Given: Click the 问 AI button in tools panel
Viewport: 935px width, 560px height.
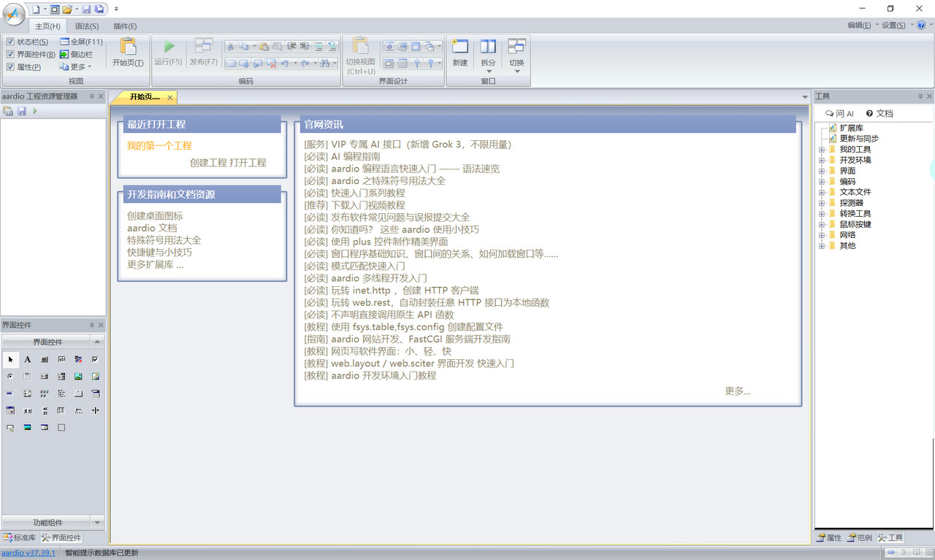Looking at the screenshot, I should (x=839, y=114).
